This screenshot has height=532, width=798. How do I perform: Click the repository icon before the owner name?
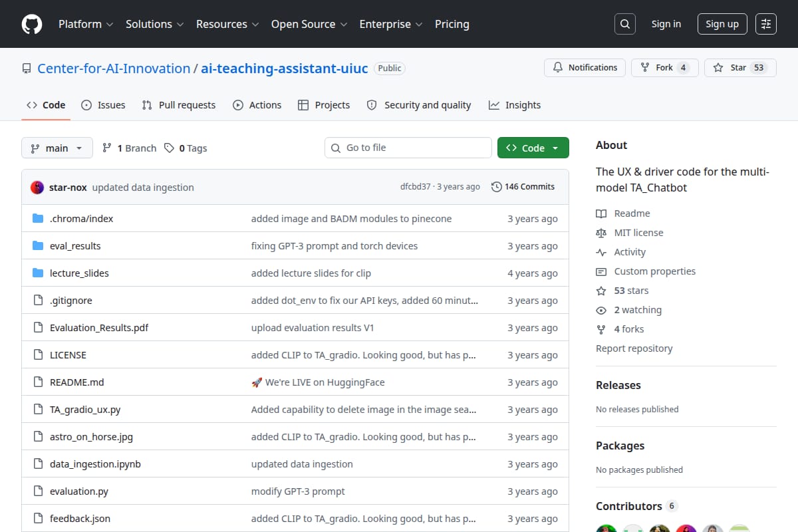pos(27,68)
